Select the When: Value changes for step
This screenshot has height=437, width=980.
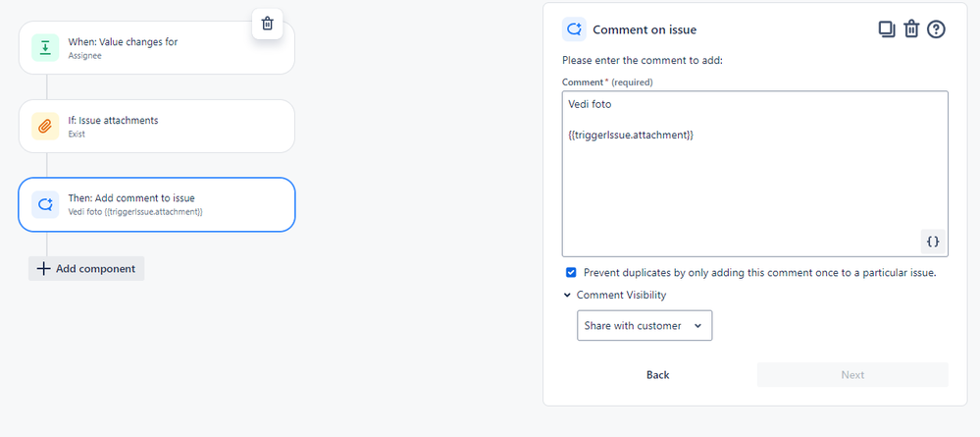coord(156,47)
